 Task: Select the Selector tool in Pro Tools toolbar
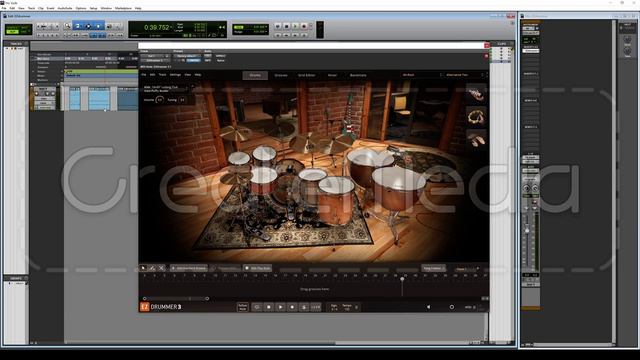[x=88, y=26]
